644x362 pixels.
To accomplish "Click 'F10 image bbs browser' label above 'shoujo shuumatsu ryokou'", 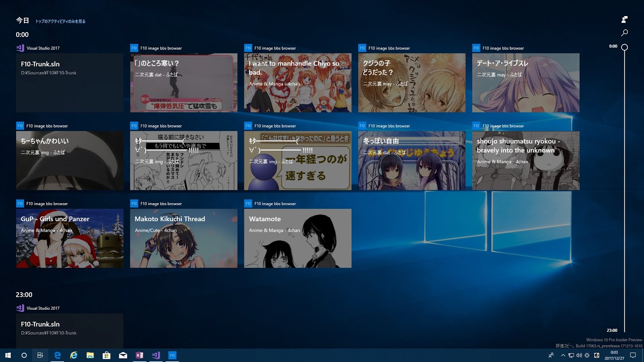I will coord(503,126).
